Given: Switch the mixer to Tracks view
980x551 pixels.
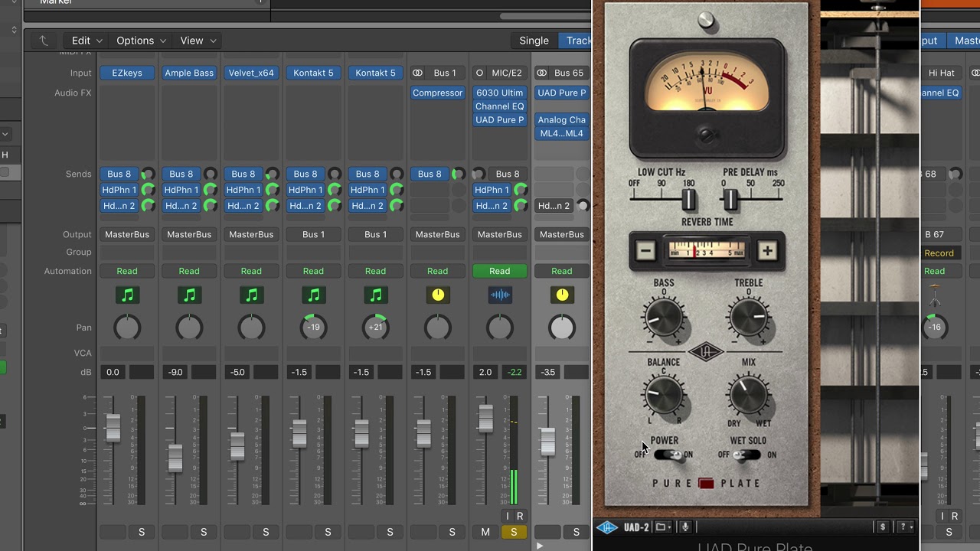Looking at the screenshot, I should click(576, 41).
